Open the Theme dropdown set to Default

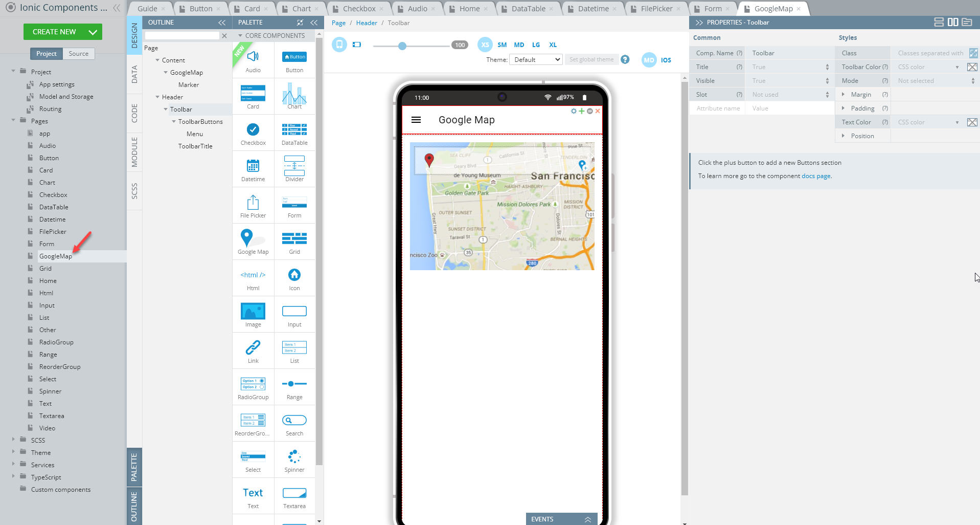pos(536,59)
